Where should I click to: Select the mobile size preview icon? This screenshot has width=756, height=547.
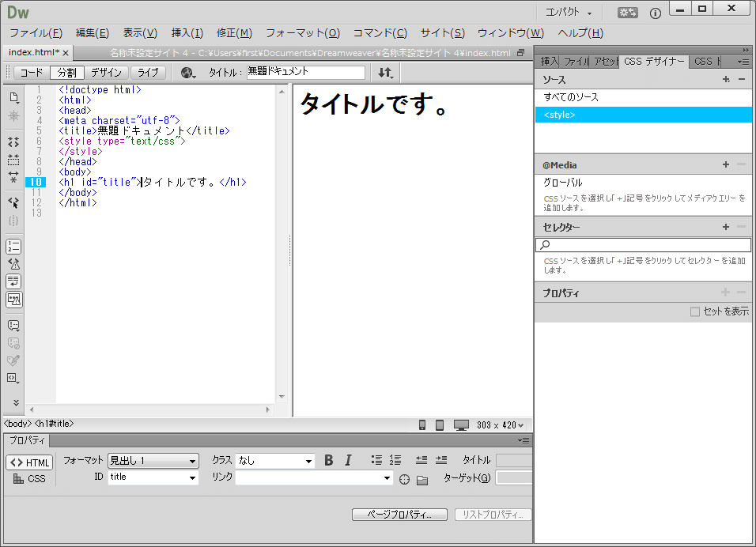click(x=422, y=425)
